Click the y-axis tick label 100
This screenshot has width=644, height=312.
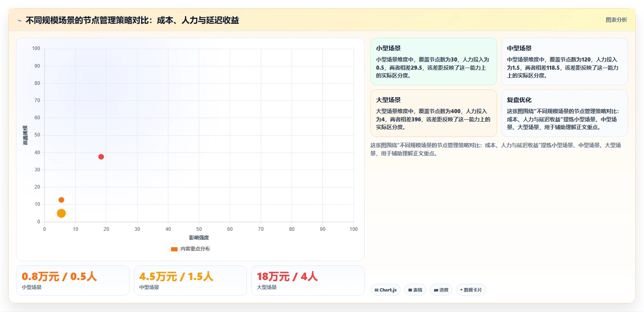click(36, 48)
